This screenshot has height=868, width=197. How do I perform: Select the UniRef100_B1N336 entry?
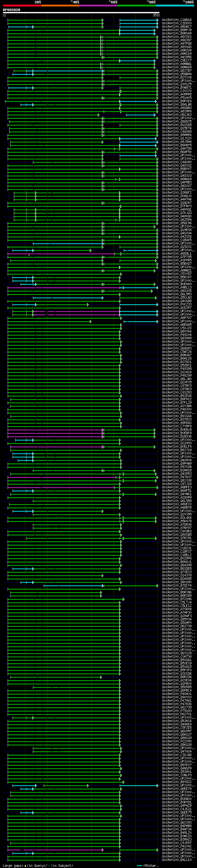click(177, 437)
